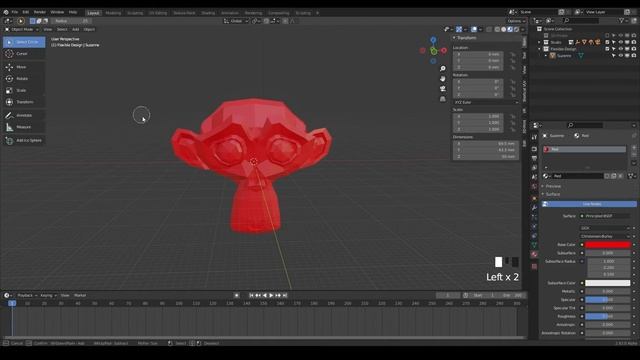Open the XYZ Euler rotation mode dropdown
The height and width of the screenshot is (360, 640).
486,102
